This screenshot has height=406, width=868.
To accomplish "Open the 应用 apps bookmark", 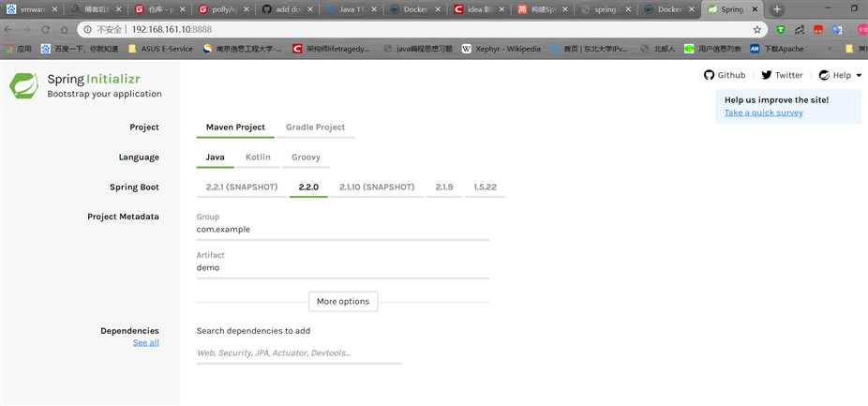I will coord(18,49).
